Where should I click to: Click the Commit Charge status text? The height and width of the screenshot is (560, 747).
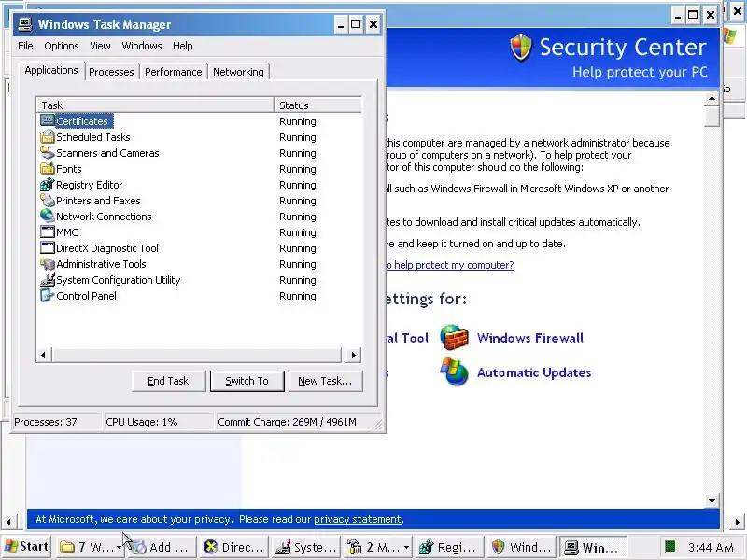pos(287,422)
